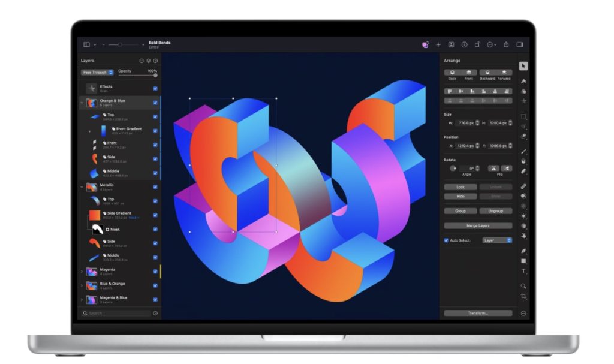
Task: Expand the Magenta layer group
Action: [82, 271]
